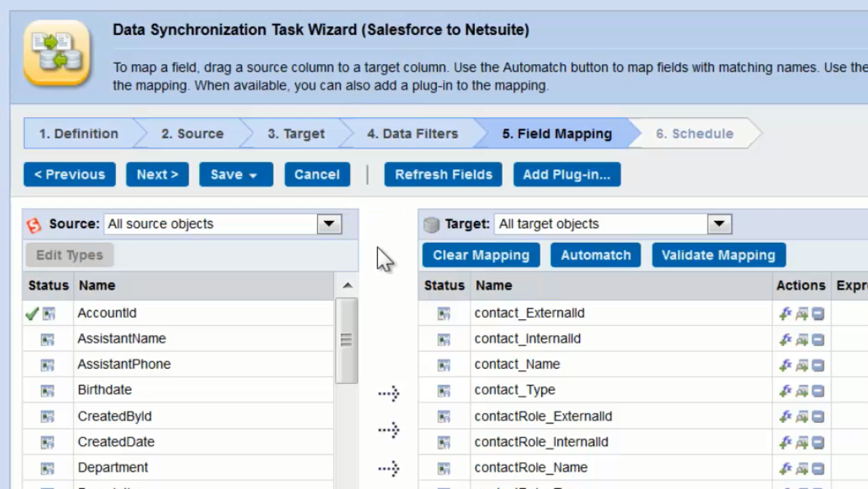Clear mapping (minus) for contact_InternalId row
The image size is (868, 489).
(818, 339)
